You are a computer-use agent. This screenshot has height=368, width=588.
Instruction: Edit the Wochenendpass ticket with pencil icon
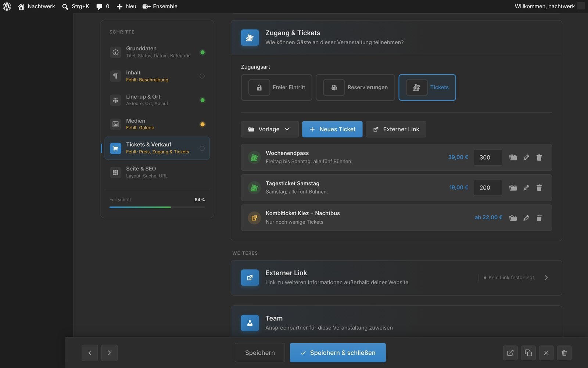(526, 158)
